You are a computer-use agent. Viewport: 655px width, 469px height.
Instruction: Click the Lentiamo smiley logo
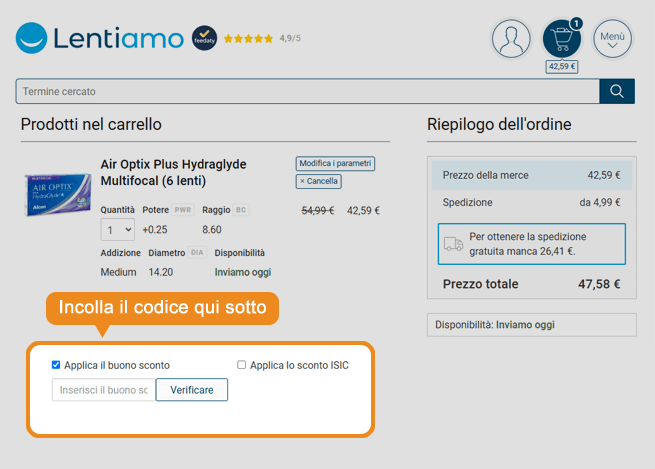point(32,39)
